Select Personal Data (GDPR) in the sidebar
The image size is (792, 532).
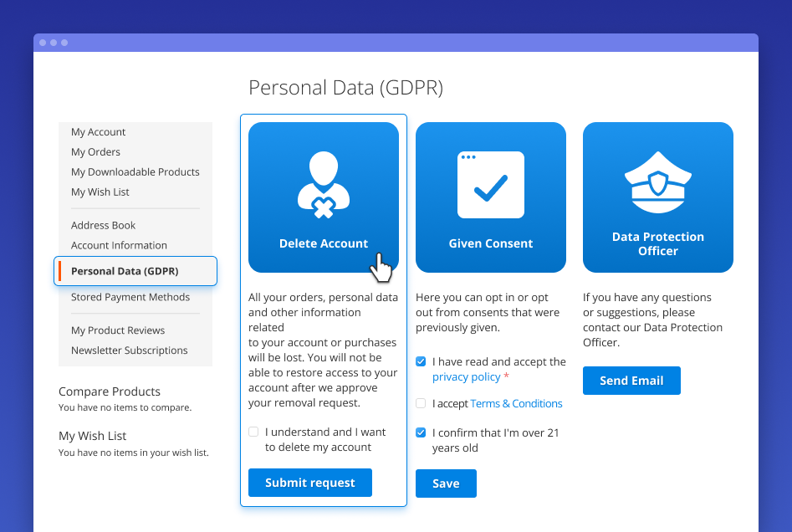click(127, 270)
